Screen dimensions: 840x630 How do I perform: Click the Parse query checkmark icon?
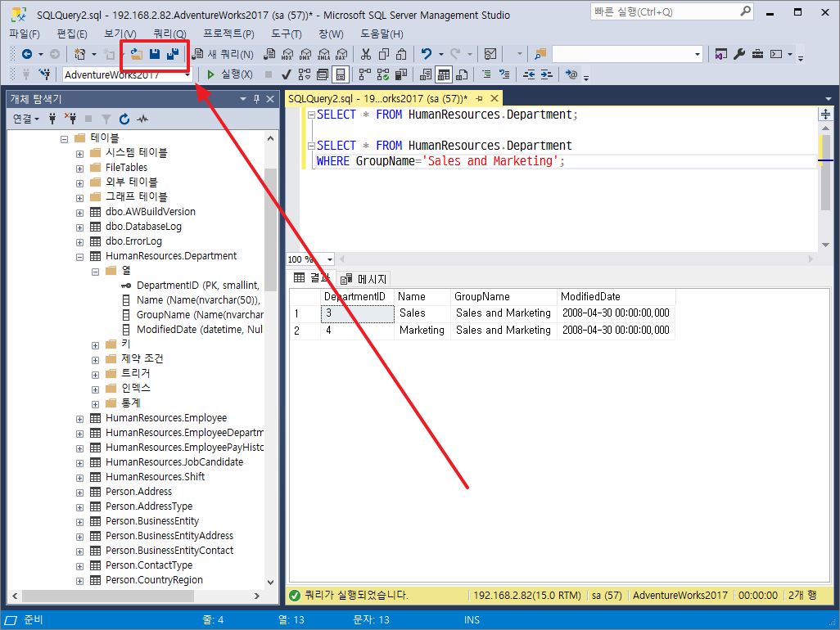coord(287,74)
